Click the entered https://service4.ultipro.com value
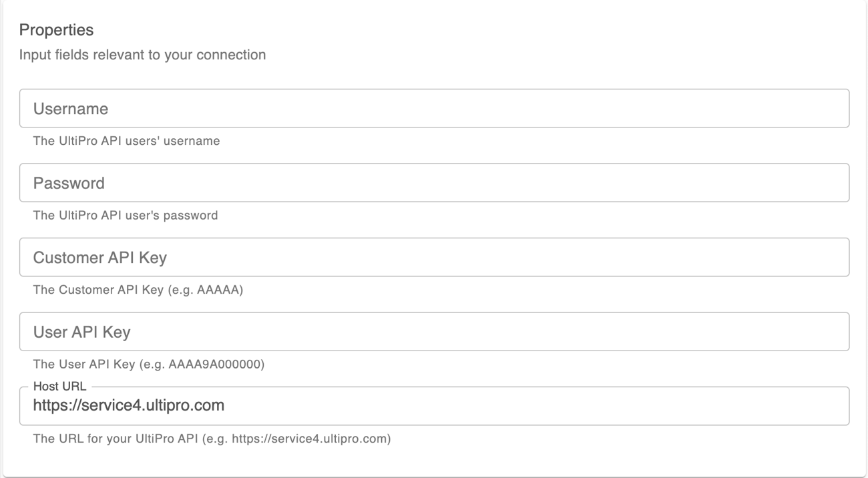The image size is (868, 478). click(128, 406)
